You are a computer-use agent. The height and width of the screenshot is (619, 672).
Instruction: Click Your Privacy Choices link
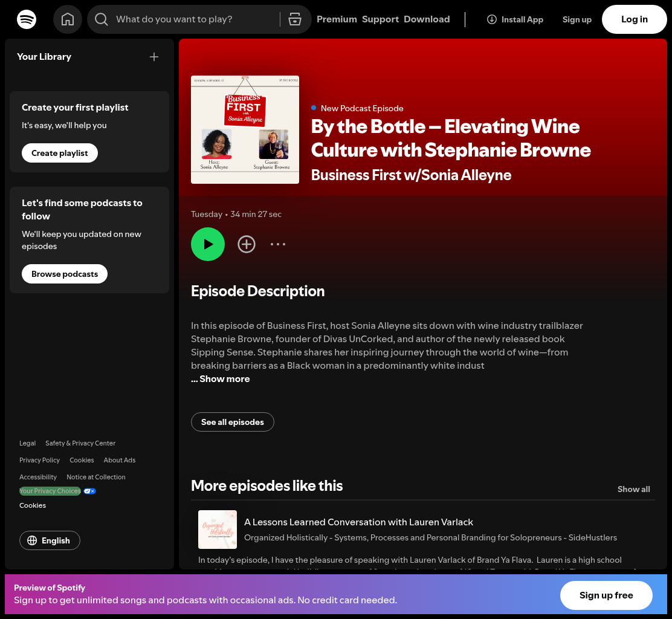pyautogui.click(x=50, y=491)
